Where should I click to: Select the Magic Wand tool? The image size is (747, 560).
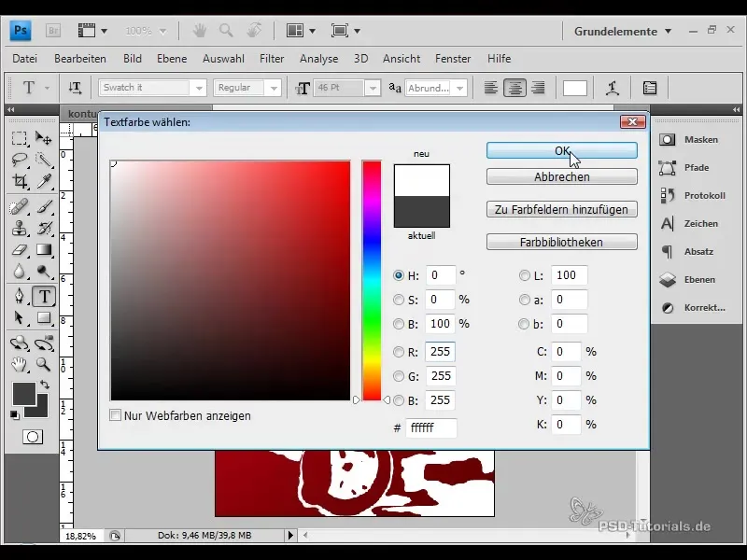tap(44, 160)
